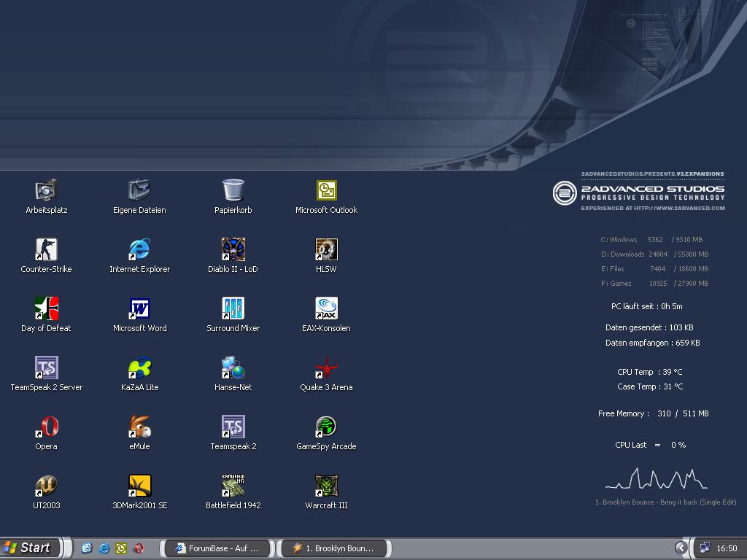Click the 'CPU Temp : 39 °C' readout
Screen dimensions: 747x560
click(x=650, y=372)
